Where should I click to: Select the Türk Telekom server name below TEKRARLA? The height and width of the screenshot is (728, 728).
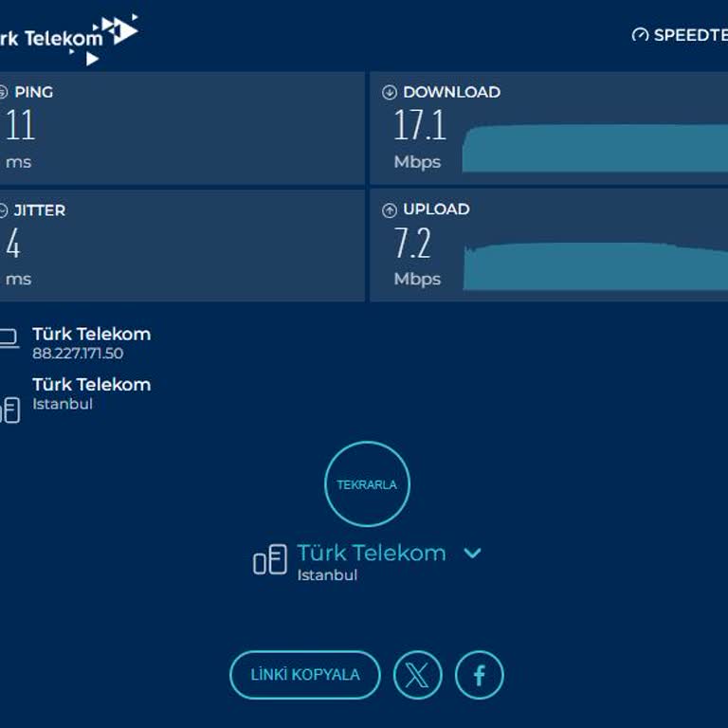372,553
